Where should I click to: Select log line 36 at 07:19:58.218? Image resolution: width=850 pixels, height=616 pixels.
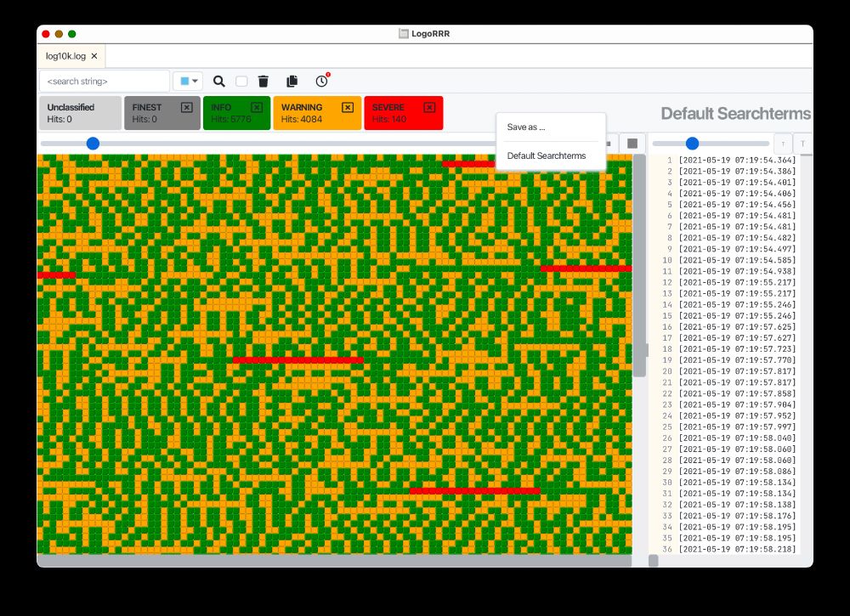[x=725, y=549]
